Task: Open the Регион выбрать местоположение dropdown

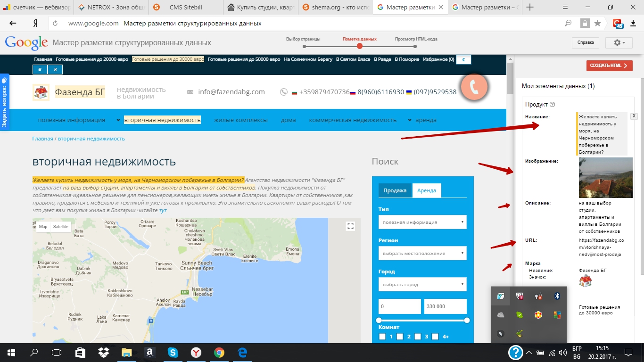Action: (x=422, y=253)
